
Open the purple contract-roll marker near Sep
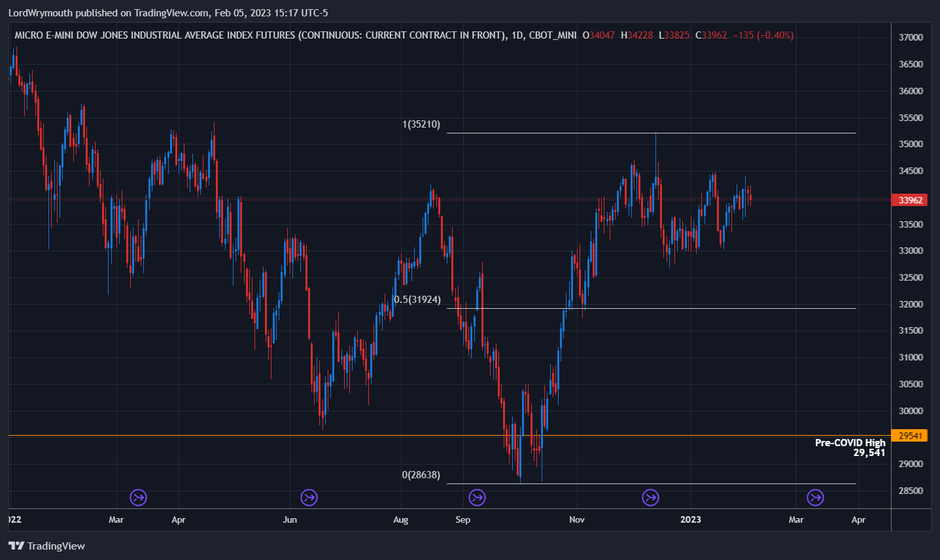click(x=478, y=498)
